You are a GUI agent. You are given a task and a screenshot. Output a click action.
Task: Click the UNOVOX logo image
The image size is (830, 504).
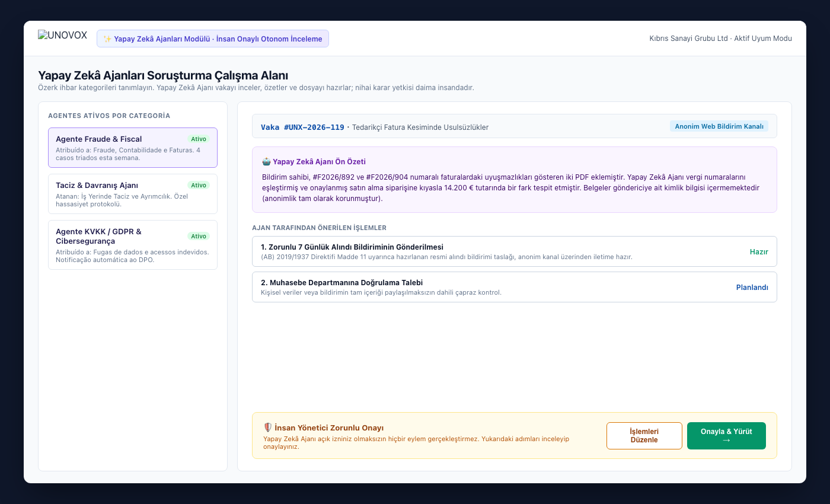(x=62, y=35)
